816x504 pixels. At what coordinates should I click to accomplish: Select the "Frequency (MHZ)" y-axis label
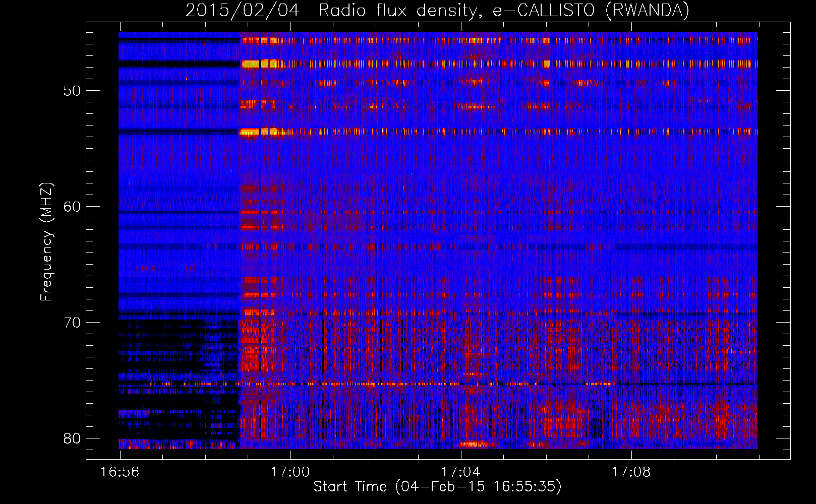[46, 242]
